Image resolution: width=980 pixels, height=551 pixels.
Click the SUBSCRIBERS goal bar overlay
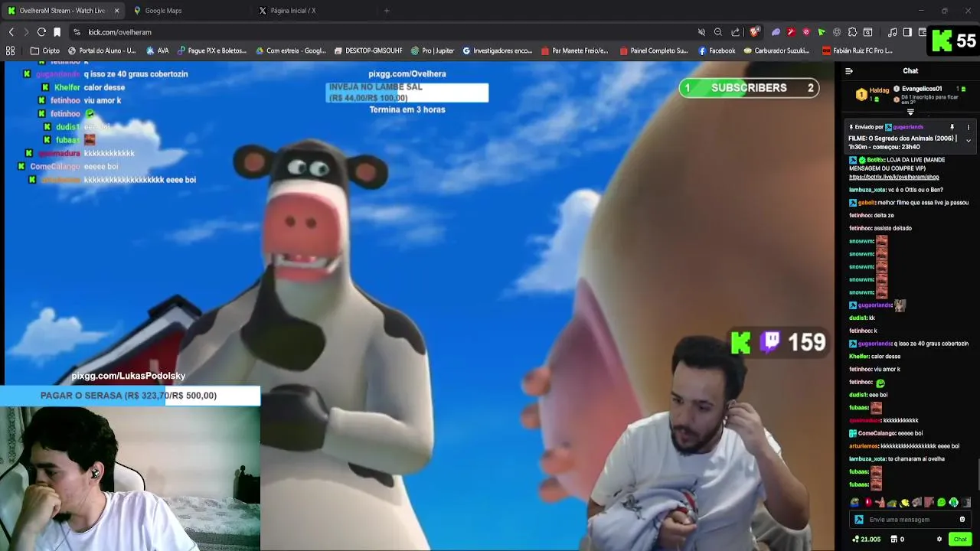pos(749,88)
